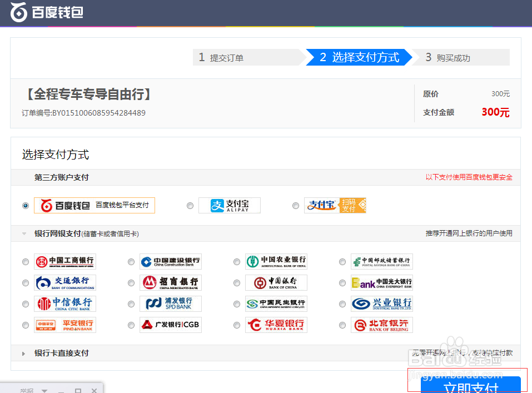The height and width of the screenshot is (393, 532).
Task: Click the 浦发银行 SPD BANK logo tile
Action: pos(170,304)
